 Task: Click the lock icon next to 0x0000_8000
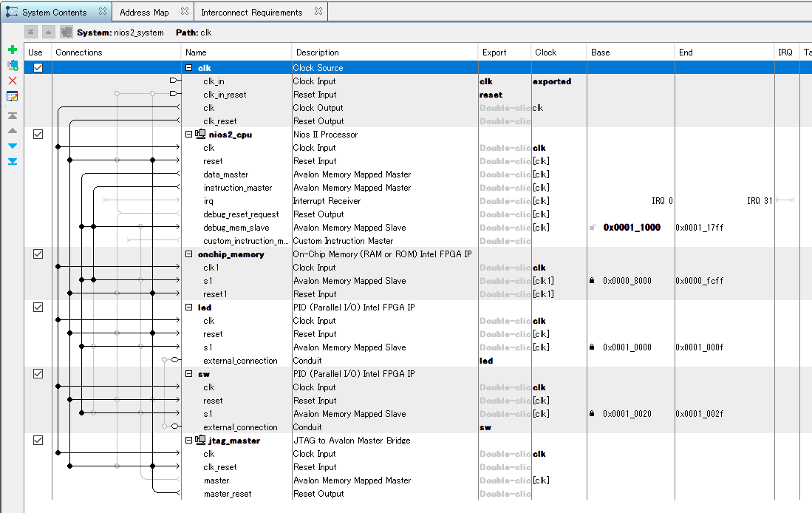click(x=592, y=281)
